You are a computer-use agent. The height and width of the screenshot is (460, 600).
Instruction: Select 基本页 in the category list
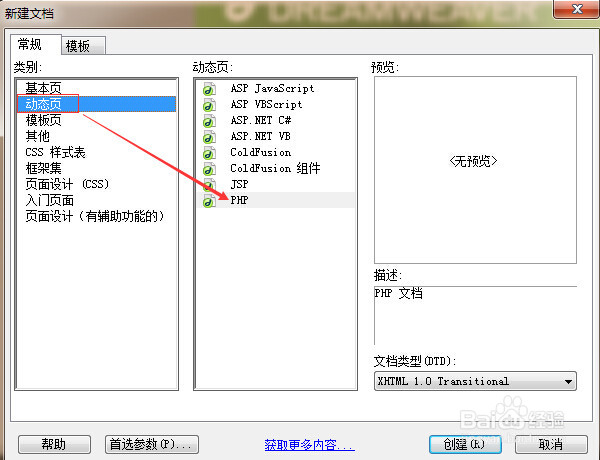point(97,88)
